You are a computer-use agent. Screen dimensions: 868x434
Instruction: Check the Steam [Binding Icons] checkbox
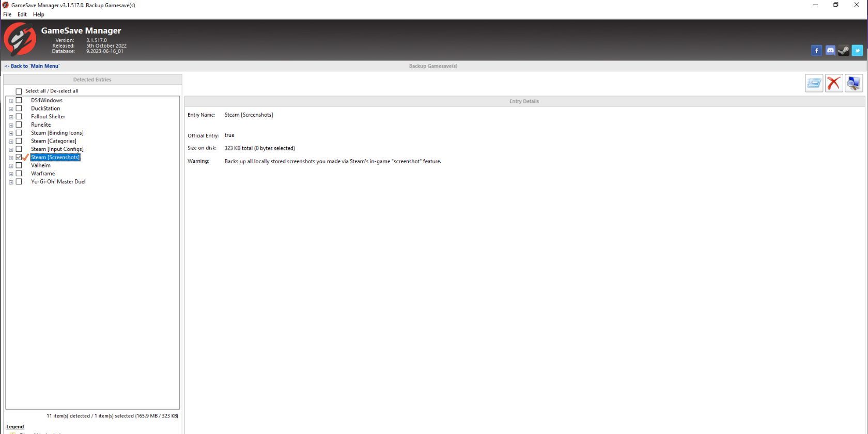pos(19,133)
